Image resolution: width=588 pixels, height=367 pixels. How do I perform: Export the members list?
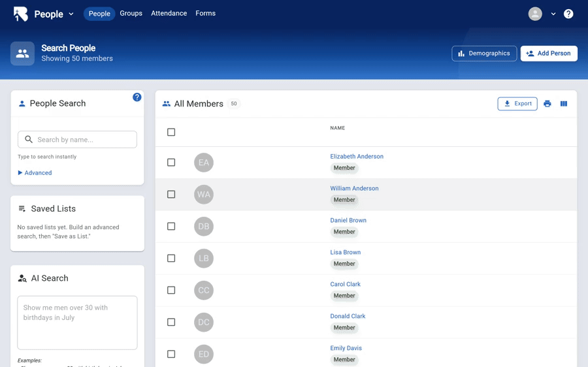click(x=517, y=104)
